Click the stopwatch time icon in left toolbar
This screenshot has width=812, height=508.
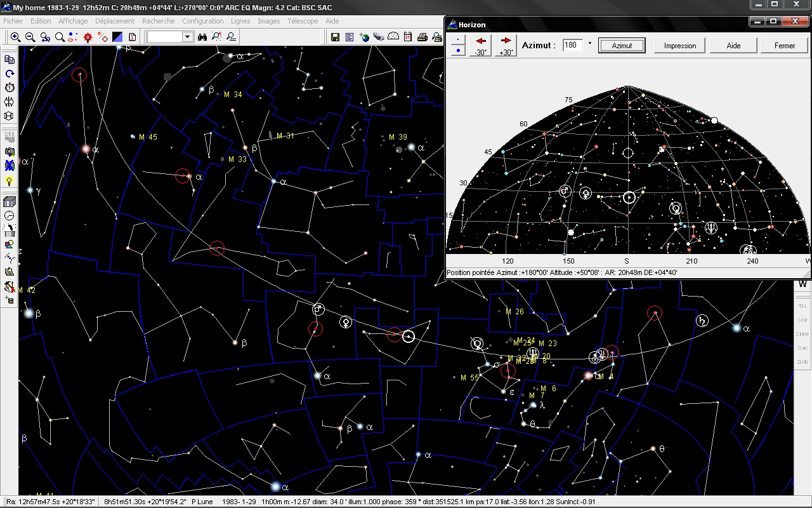tap(10, 88)
